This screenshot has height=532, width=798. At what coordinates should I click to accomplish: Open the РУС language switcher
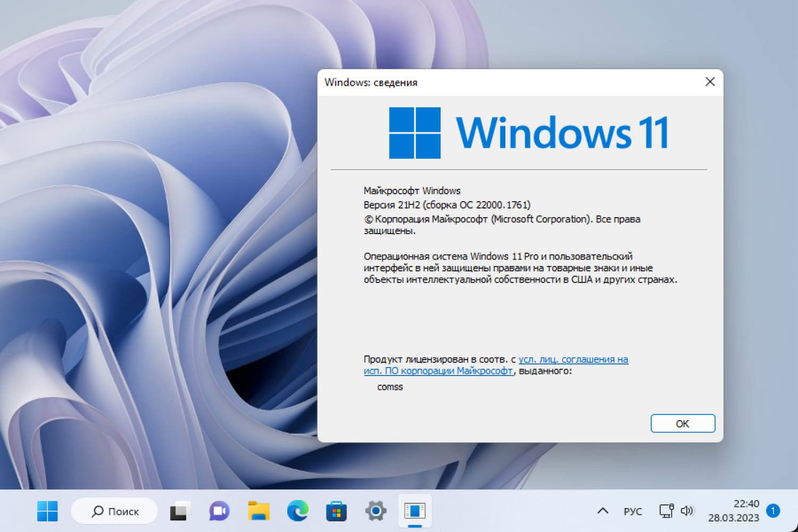pos(633,511)
